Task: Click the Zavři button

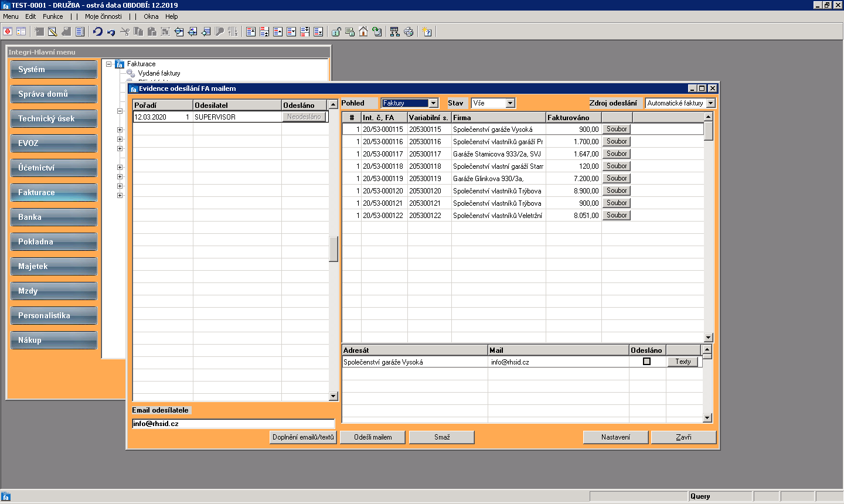Action: coord(683,437)
